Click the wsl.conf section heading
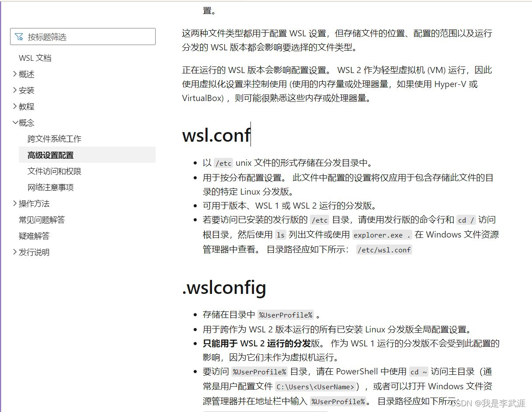Screen dimensions: 532x412 click(x=216, y=136)
